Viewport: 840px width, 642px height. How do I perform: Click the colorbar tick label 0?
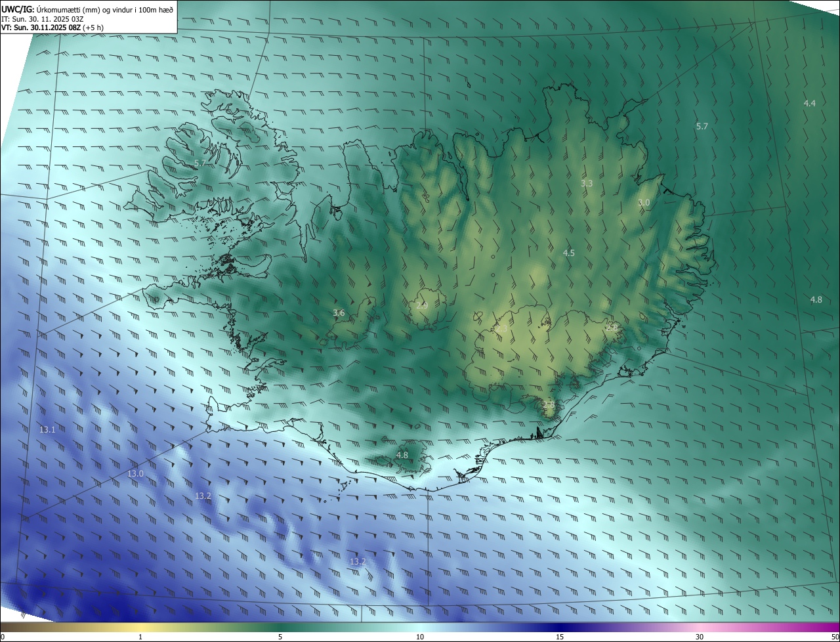click(x=3, y=637)
